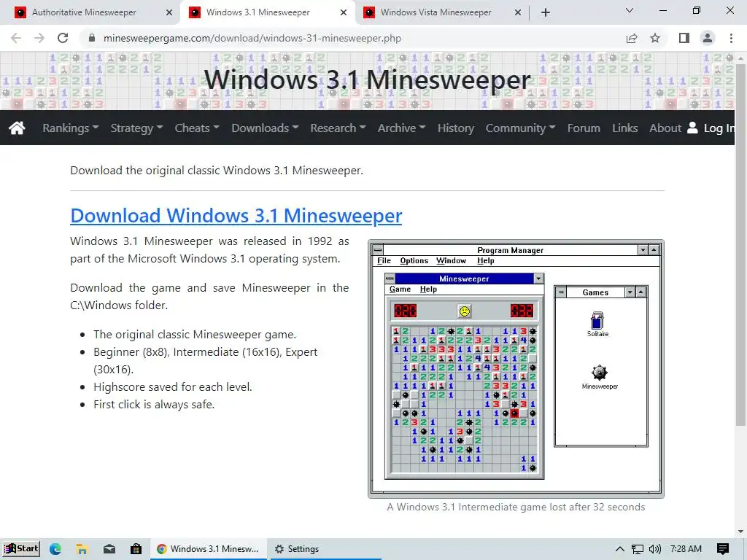This screenshot has width=747, height=560.
Task: Close the Authoritative Minesweeper tab
Action: pos(169,12)
